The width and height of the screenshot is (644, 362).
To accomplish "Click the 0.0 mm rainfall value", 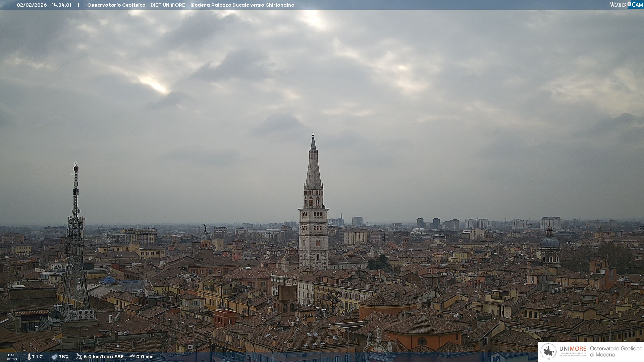I will (145, 357).
